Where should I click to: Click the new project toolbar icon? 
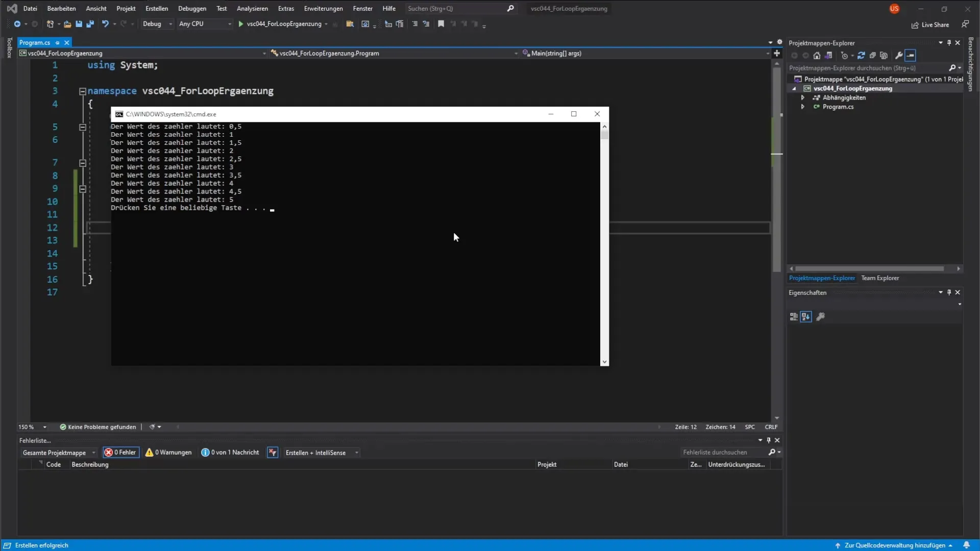(x=50, y=24)
